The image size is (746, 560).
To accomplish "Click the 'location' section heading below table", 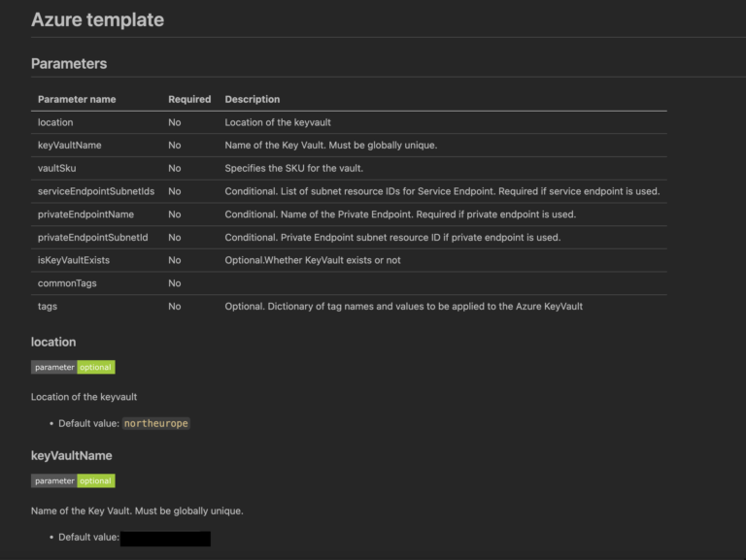I will pyautogui.click(x=53, y=343).
